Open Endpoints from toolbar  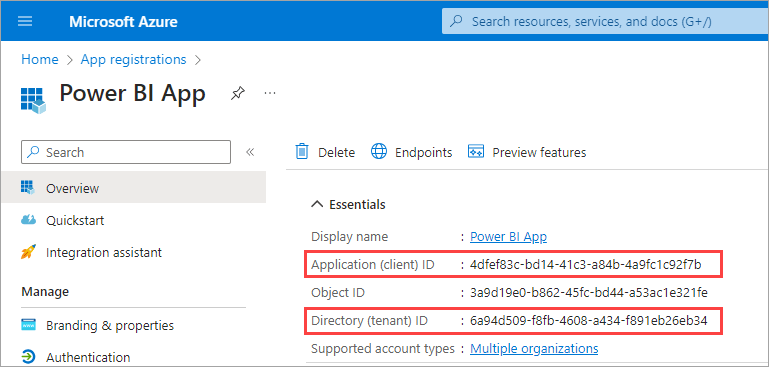click(x=411, y=152)
